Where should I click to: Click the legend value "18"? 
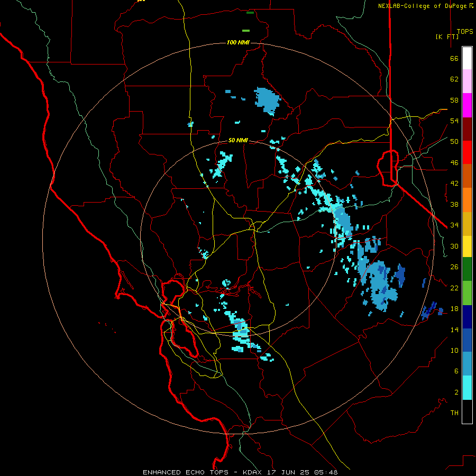pyautogui.click(x=454, y=309)
